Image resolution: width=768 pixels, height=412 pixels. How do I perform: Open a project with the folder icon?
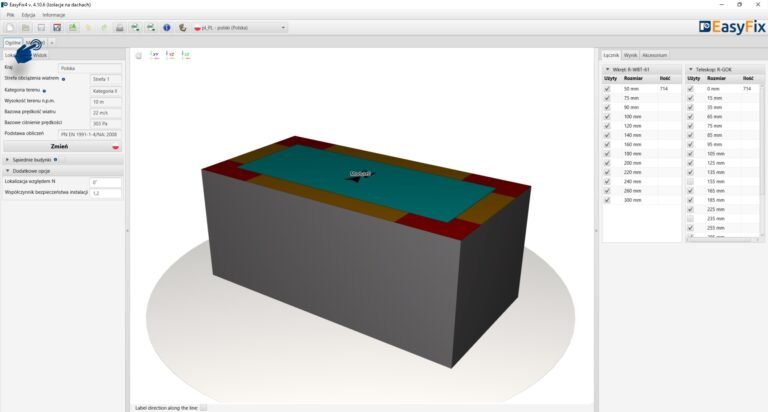(25, 28)
